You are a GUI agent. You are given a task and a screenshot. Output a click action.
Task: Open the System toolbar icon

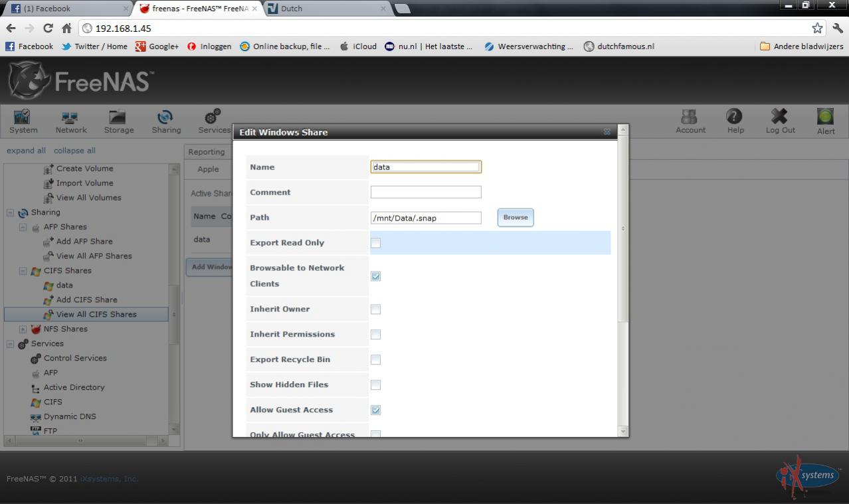[x=23, y=122]
